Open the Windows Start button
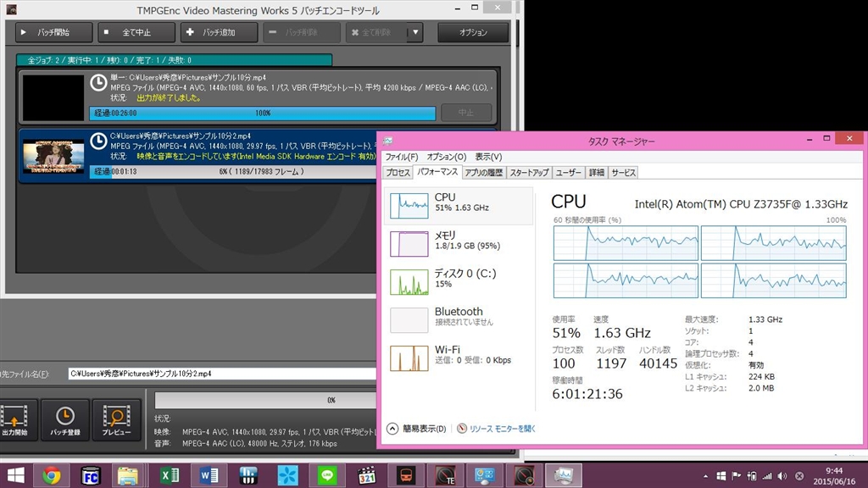Viewport: 868px width, 488px height. (15, 476)
